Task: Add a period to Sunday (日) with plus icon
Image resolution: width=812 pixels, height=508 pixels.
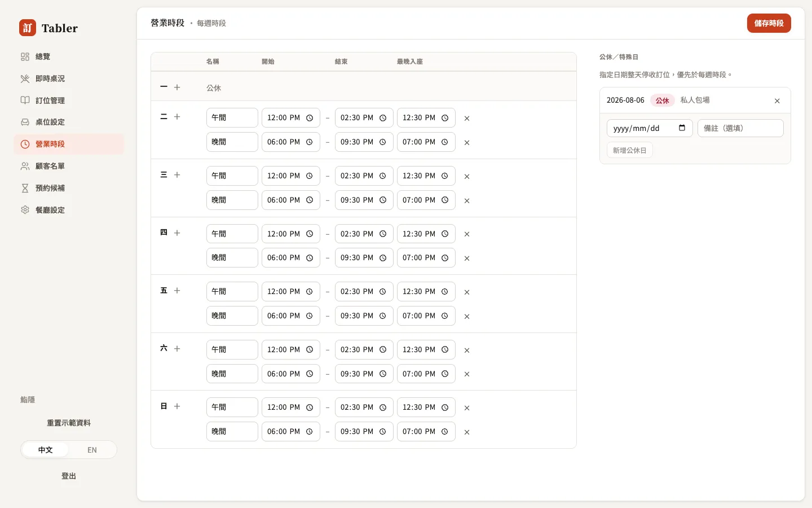Action: tap(177, 406)
